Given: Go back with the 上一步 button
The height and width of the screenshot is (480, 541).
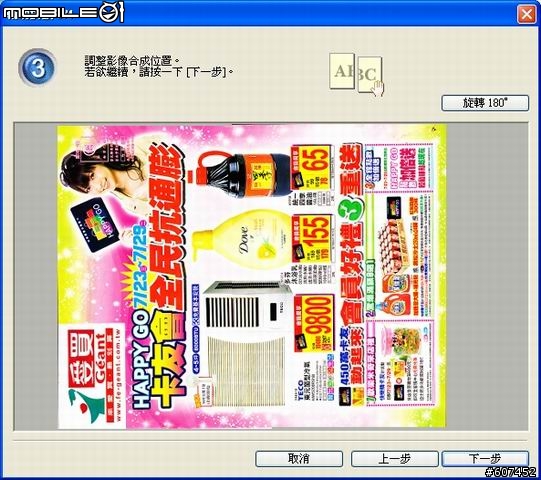Looking at the screenshot, I should [395, 459].
